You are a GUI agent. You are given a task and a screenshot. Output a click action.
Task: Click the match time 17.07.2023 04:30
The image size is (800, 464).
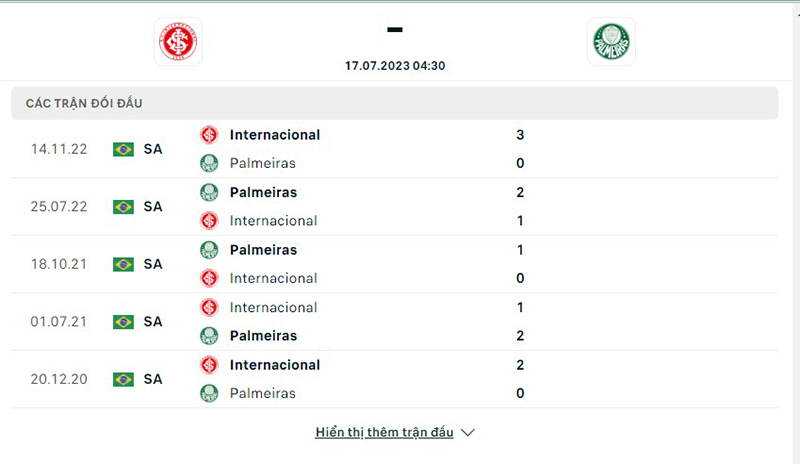coord(395,65)
